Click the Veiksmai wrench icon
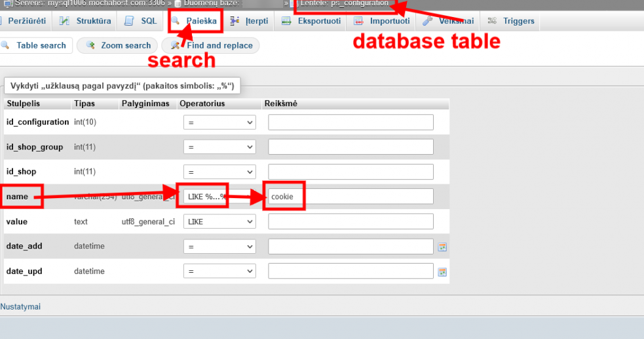The width and height of the screenshot is (644, 339). 428,21
